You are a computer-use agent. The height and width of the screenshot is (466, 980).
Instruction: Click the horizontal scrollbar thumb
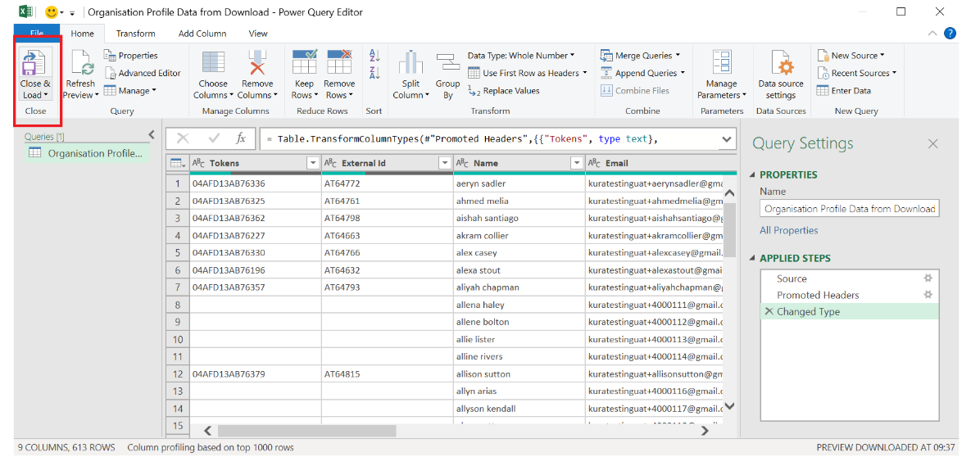(307, 431)
